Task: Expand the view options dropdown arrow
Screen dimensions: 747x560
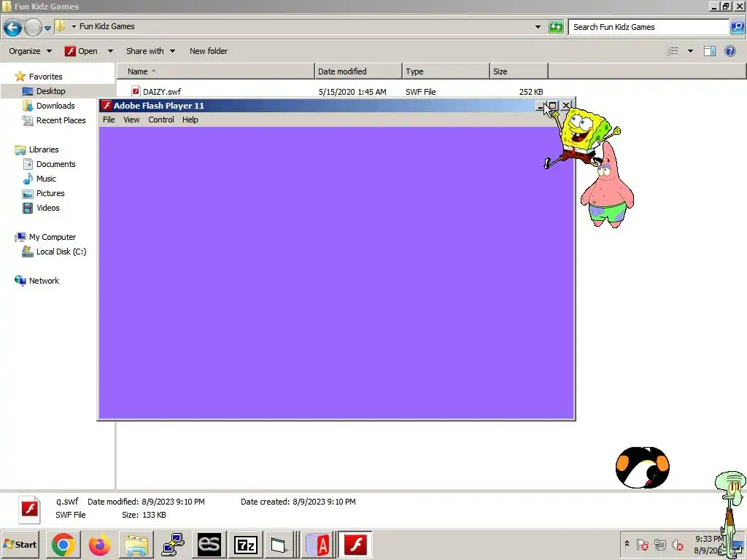Action: [690, 51]
